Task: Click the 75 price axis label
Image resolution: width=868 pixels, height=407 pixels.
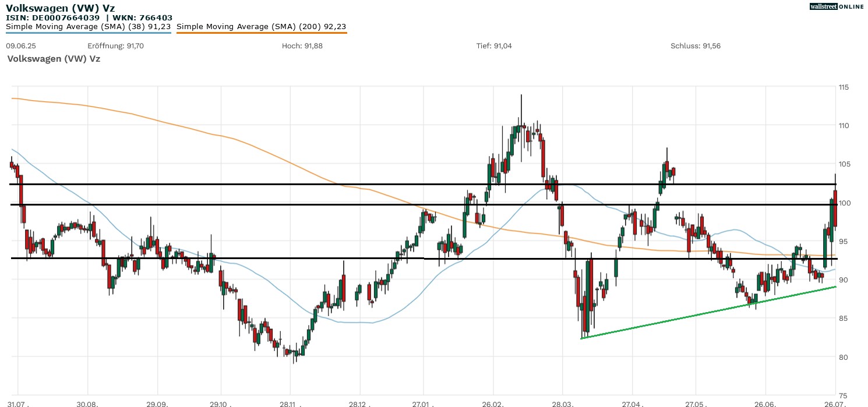Action: point(842,395)
